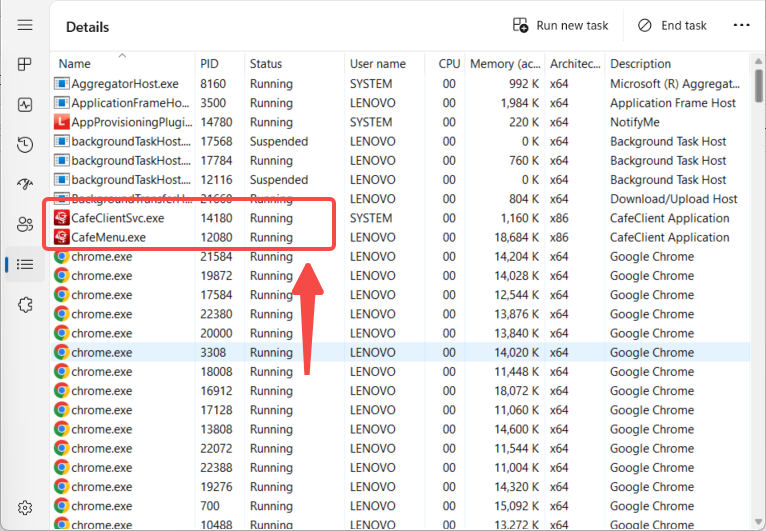This screenshot has width=766, height=531.
Task: Select the Details page icon in sidebar
Action: [25, 264]
